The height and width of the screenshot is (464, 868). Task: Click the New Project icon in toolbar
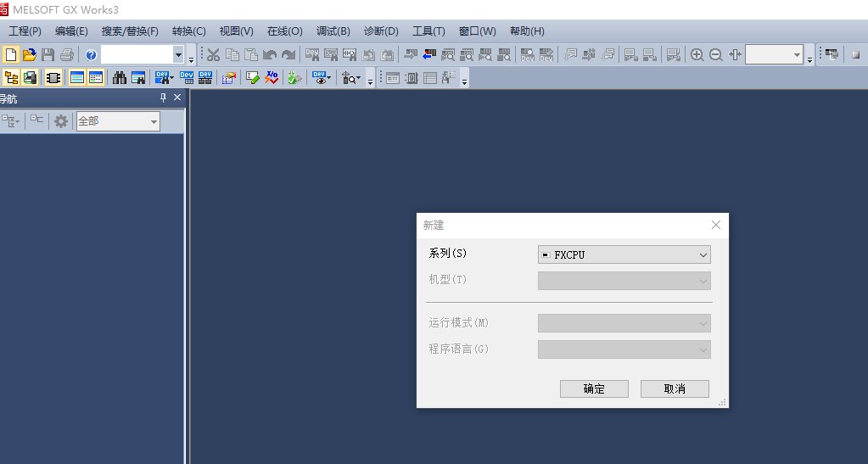point(11,54)
